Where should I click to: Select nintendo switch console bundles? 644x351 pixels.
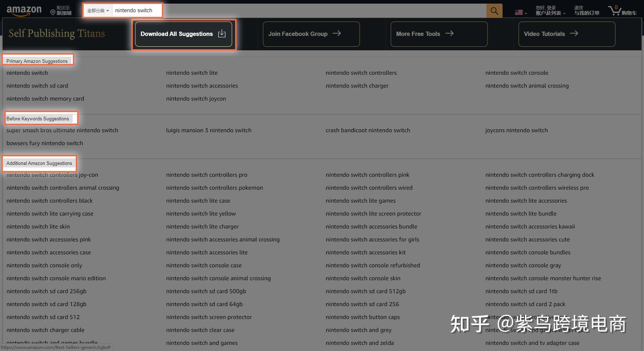pos(528,252)
